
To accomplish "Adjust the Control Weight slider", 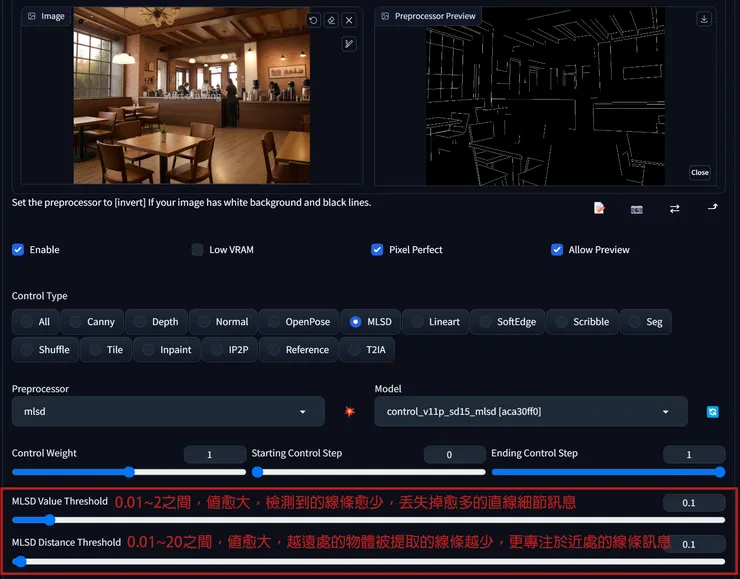I will pos(129,472).
